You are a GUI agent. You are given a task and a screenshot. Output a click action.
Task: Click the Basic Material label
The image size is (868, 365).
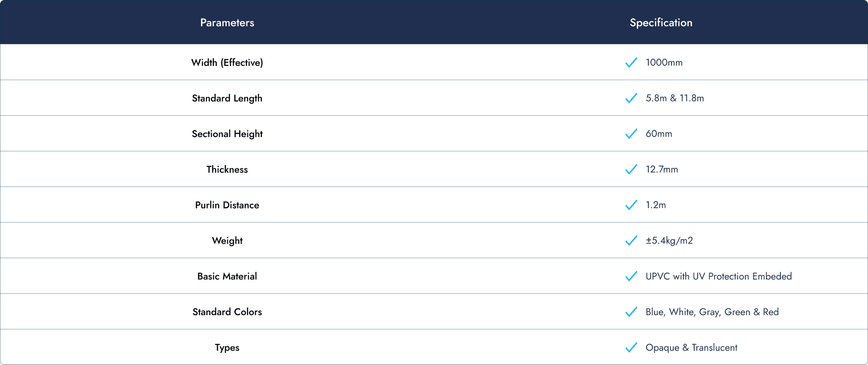pos(227,276)
